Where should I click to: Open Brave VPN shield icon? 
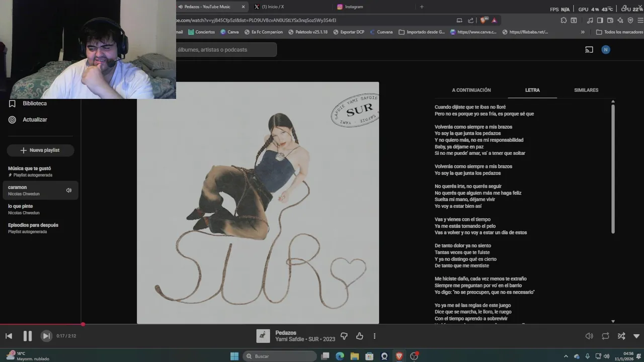tap(630, 20)
